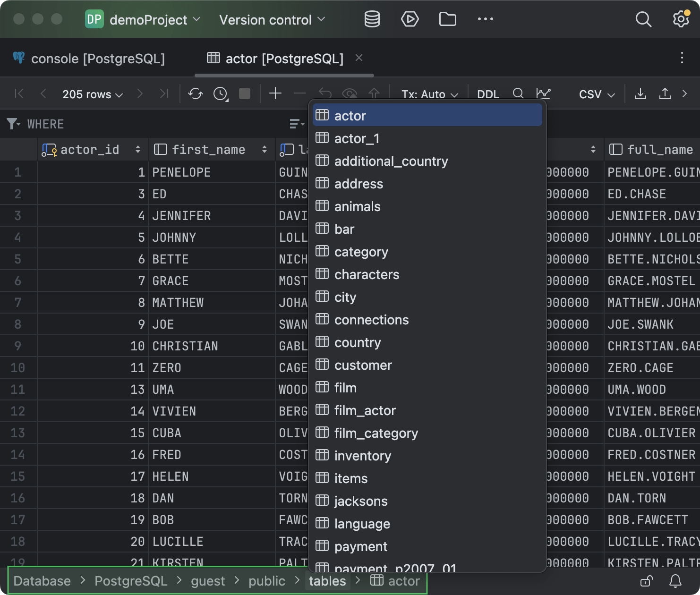Screen dimensions: 700x595
Task: Toggle preview pending changes eye icon
Action: (x=350, y=93)
